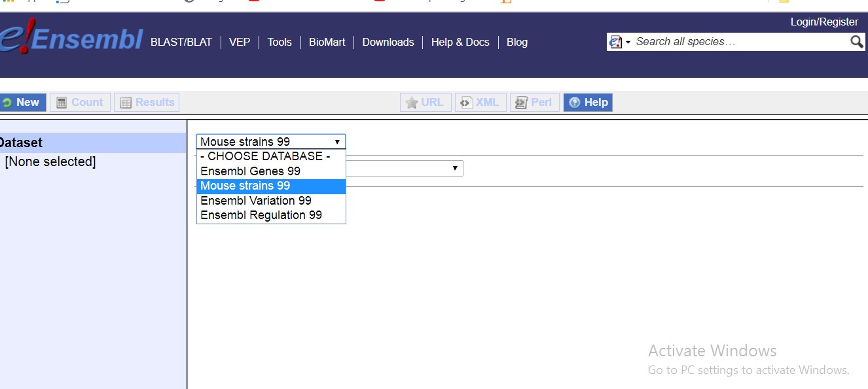Open the BioMart menu item

327,42
